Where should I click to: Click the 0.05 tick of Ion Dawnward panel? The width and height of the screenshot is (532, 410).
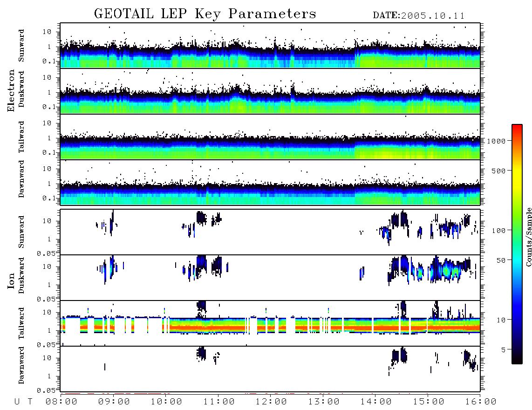(x=46, y=390)
